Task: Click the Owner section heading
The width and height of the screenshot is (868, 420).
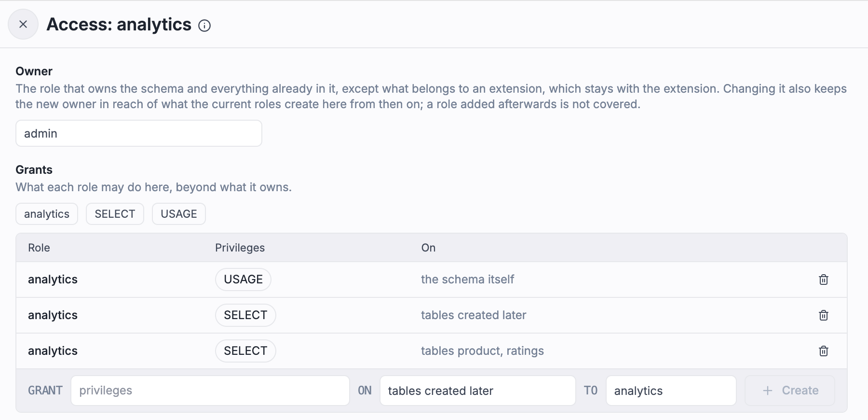Action: coord(34,71)
